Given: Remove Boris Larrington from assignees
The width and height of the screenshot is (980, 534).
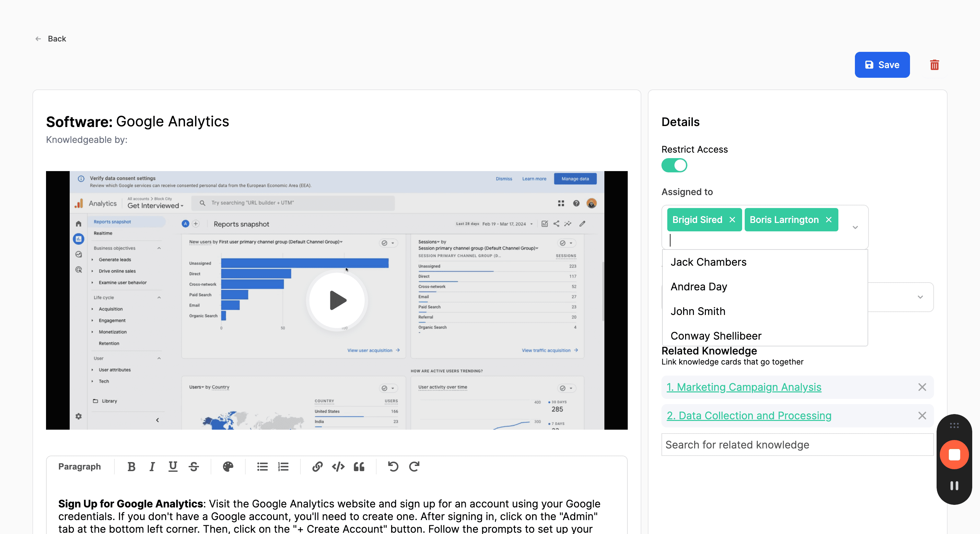Looking at the screenshot, I should coord(829,220).
